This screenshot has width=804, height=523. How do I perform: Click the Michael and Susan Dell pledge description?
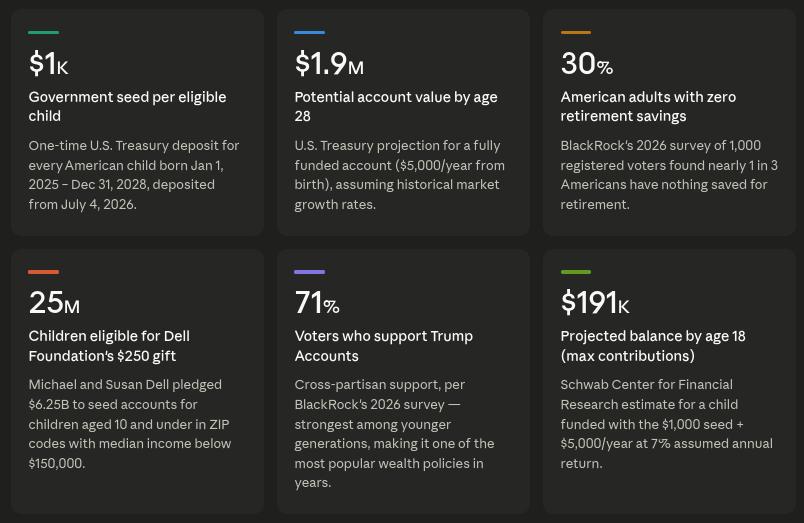[131, 424]
